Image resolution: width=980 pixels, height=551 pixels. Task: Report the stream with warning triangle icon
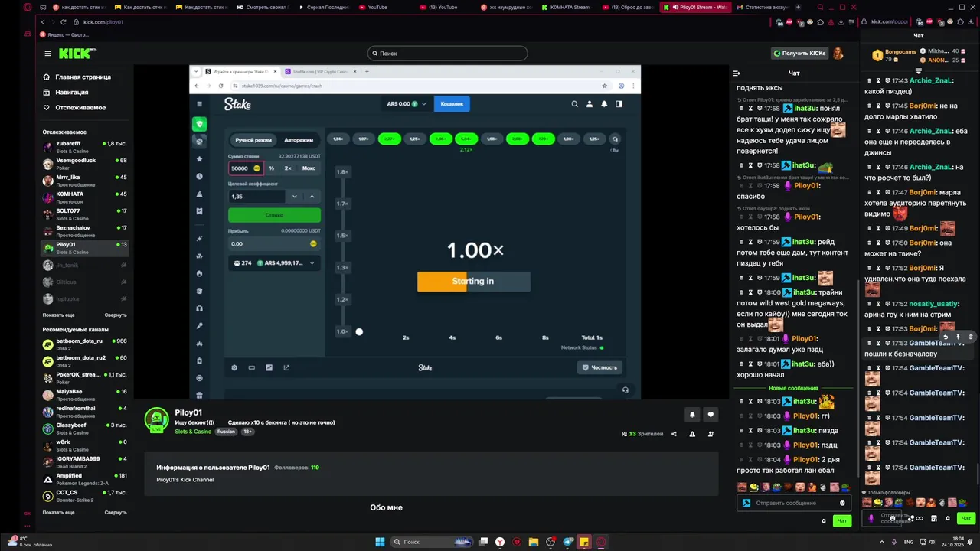(692, 434)
